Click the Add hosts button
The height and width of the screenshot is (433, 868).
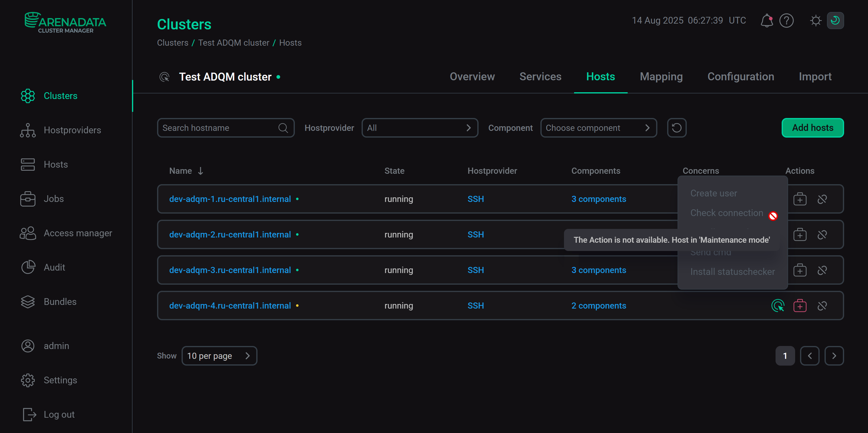(812, 128)
